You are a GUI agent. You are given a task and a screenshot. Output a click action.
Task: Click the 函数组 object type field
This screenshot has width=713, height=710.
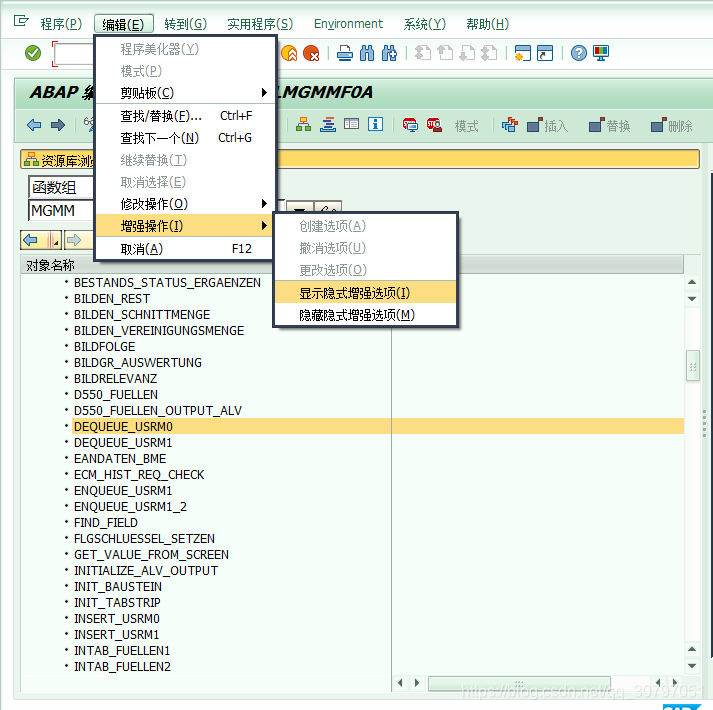click(x=61, y=187)
